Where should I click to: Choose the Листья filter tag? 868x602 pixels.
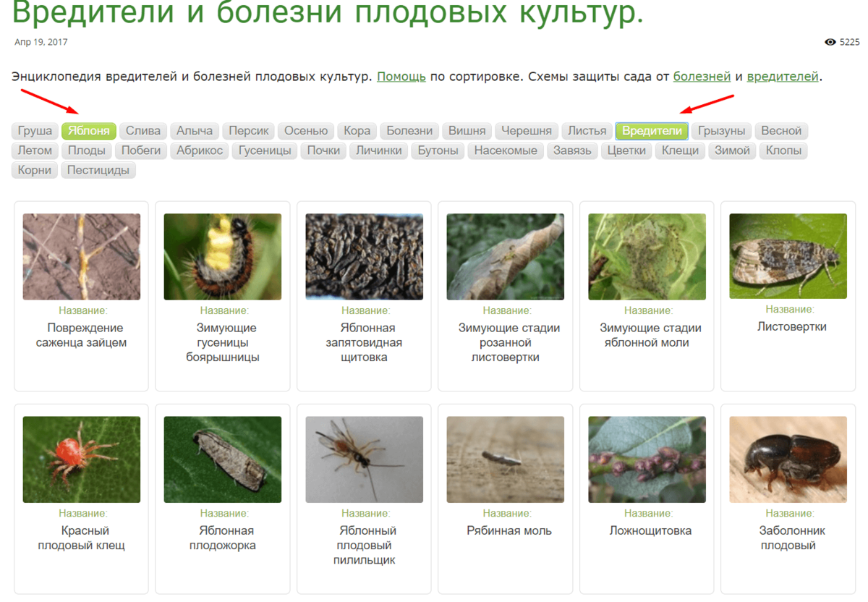click(587, 131)
